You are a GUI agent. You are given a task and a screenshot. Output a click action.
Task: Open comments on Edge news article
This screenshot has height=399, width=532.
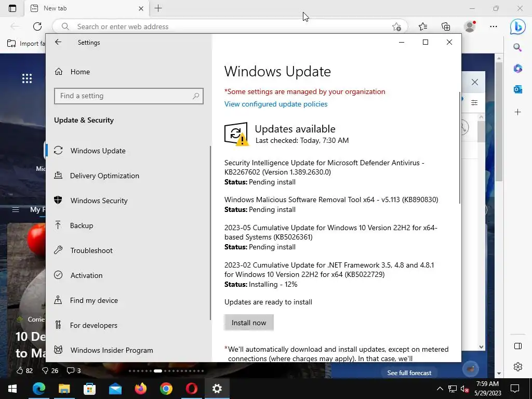click(x=74, y=370)
